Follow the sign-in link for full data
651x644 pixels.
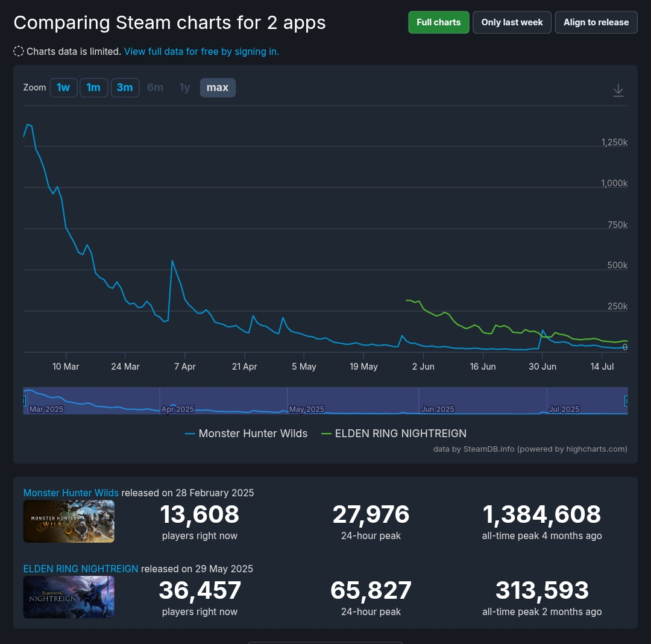[x=201, y=51]
